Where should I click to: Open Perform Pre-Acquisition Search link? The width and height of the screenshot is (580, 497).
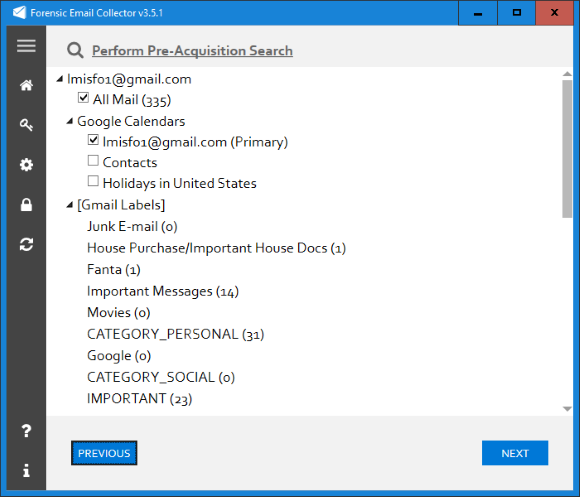tap(192, 51)
